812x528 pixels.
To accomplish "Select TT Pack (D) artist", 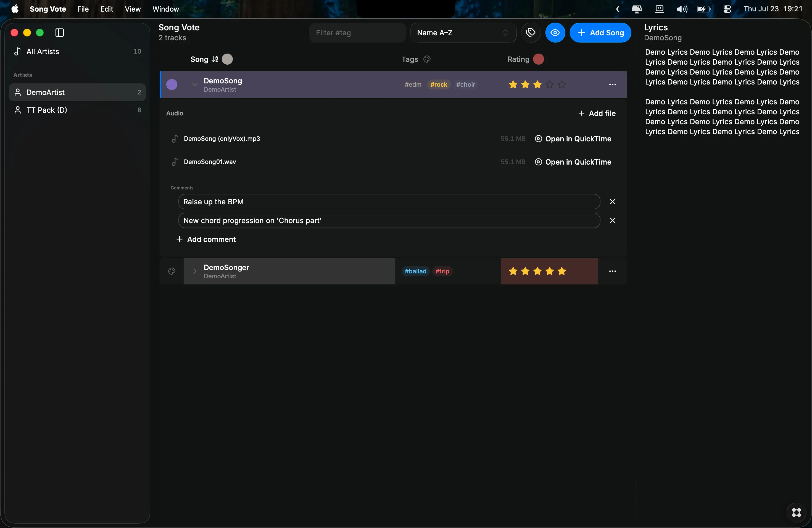I will [77, 110].
